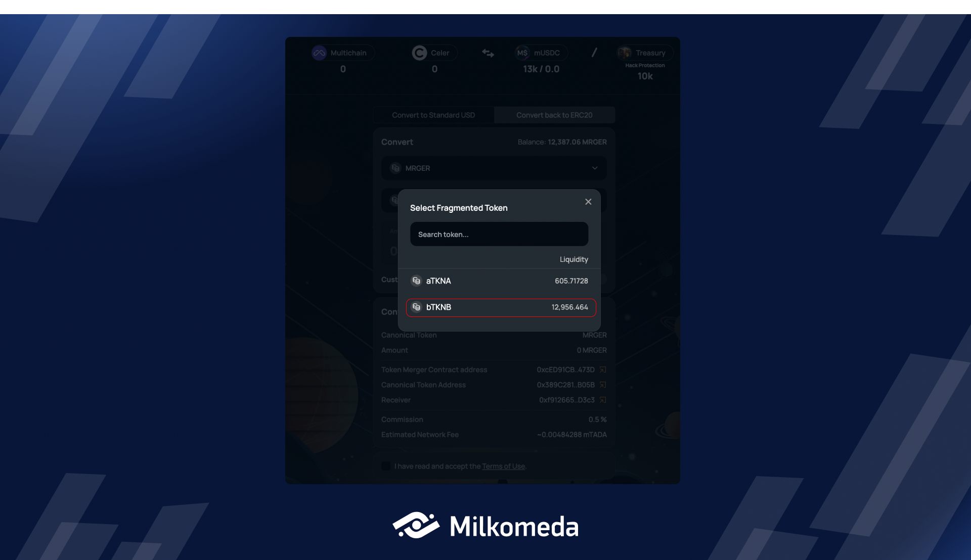Screen dimensions: 971x560
Task: Click copy icon next to Token Merger Contract address
Action: click(602, 369)
